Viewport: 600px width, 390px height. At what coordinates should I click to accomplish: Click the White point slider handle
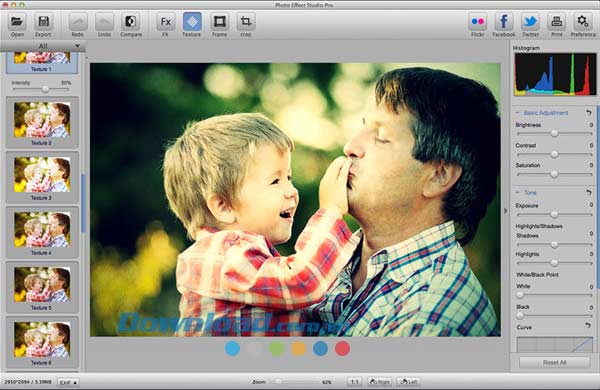[520, 295]
